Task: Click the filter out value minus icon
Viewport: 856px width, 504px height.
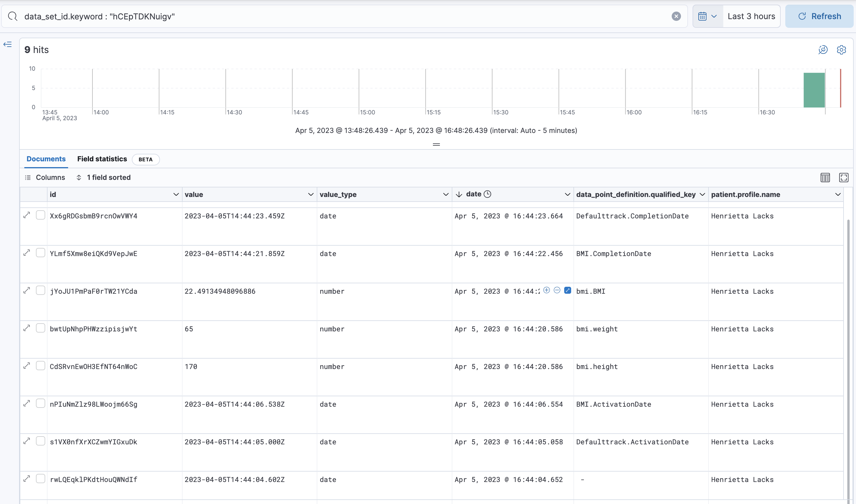Action: coord(557,290)
